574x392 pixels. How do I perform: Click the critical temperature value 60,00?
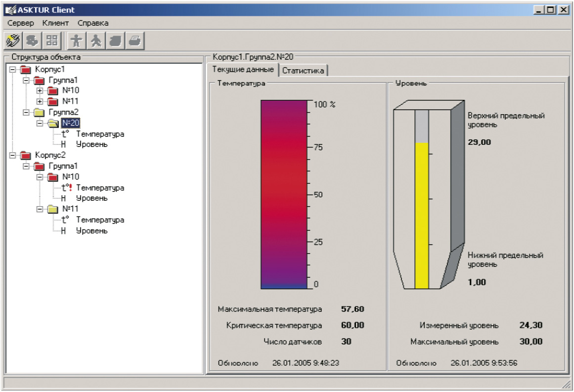point(353,325)
